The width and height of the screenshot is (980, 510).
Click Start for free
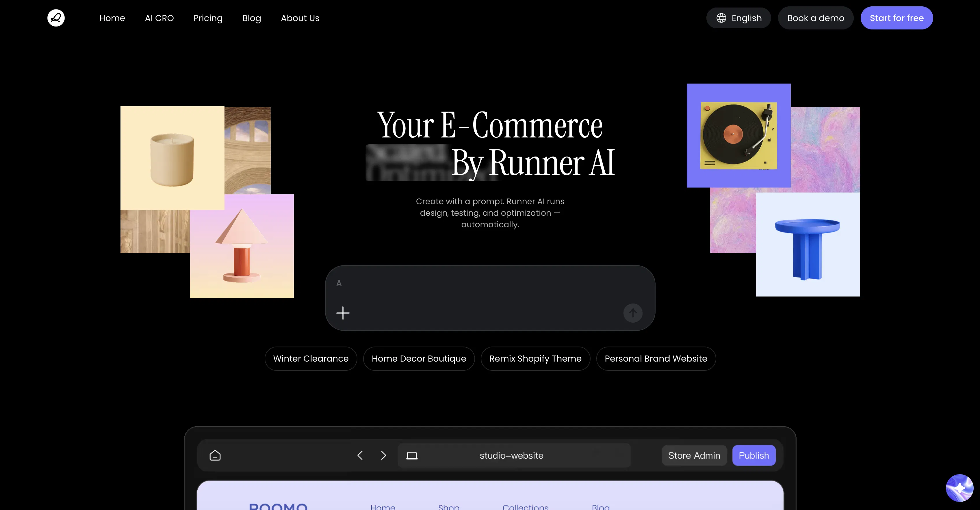click(x=897, y=18)
